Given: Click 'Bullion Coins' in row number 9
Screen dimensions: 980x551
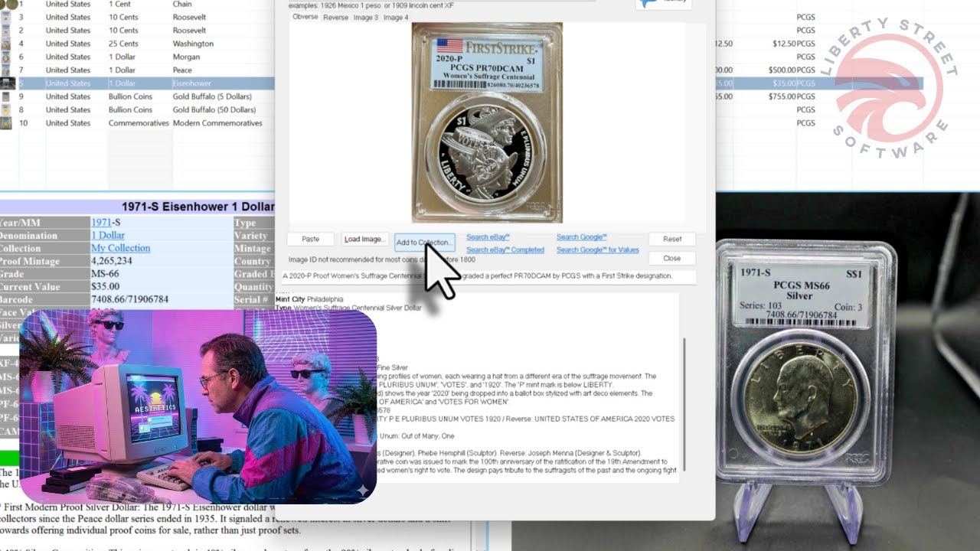Looking at the screenshot, I should 130,96.
